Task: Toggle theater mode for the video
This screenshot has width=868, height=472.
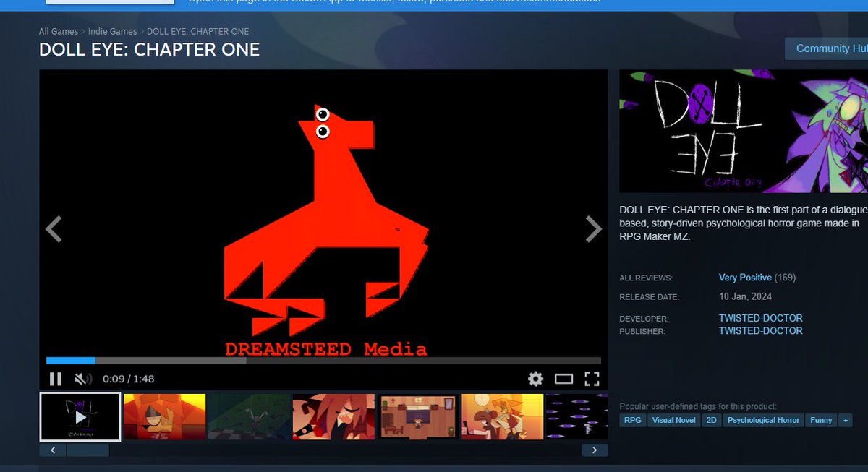Action: click(x=563, y=378)
